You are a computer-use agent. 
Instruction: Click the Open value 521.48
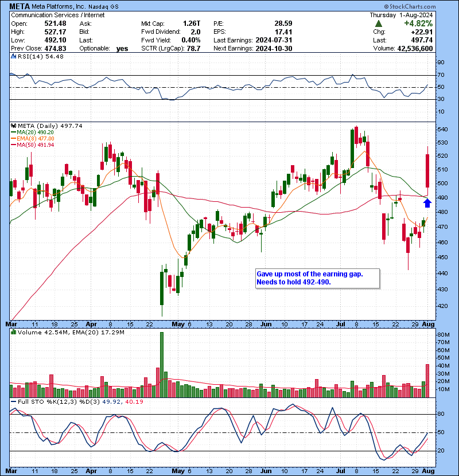(x=55, y=24)
